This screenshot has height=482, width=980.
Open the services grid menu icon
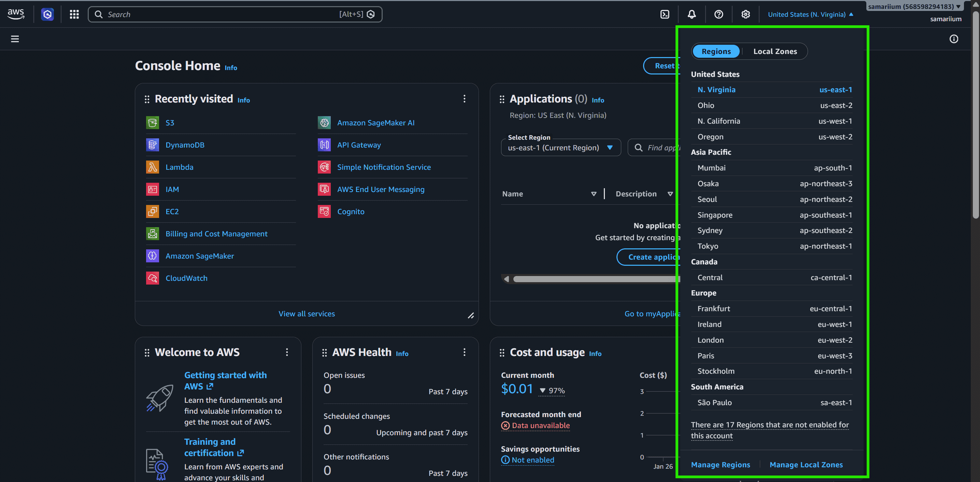point(74,14)
